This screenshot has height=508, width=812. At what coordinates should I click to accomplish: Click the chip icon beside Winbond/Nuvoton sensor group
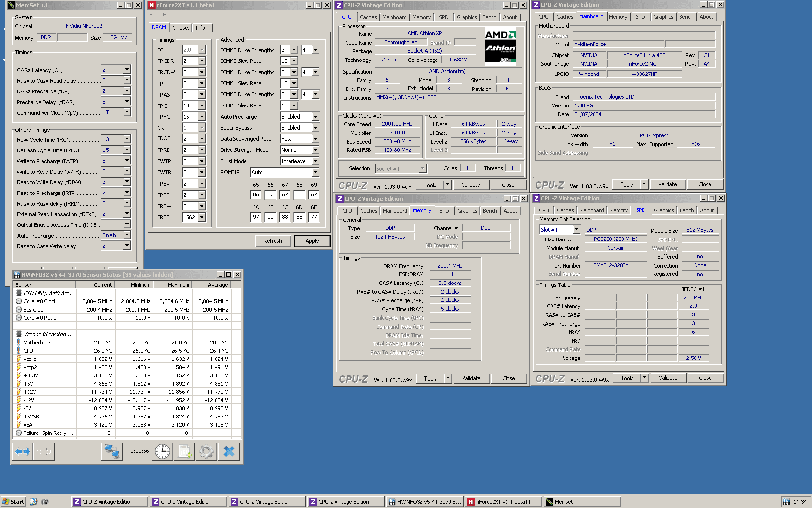[x=19, y=334]
